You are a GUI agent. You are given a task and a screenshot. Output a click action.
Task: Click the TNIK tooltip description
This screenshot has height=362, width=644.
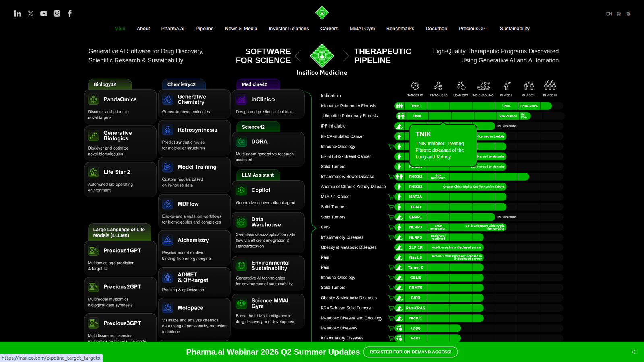[x=440, y=150]
